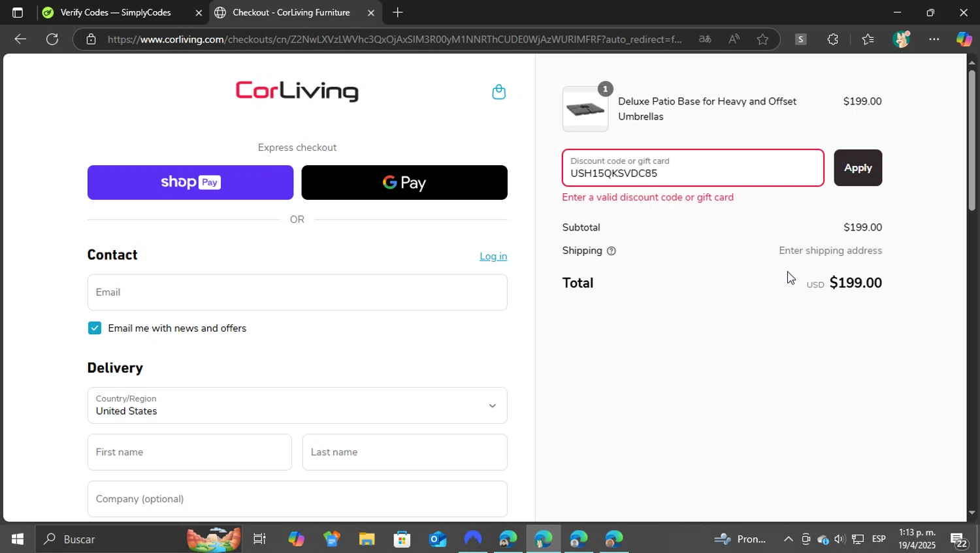
Task: Open the Copilot sidebar icon
Action: click(x=964, y=39)
